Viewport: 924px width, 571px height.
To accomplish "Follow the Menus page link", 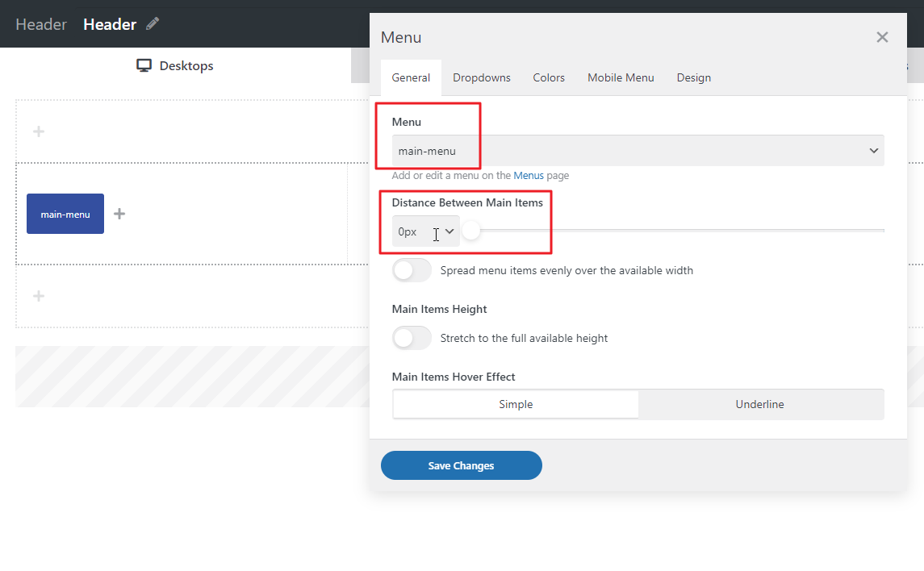I will 529,176.
